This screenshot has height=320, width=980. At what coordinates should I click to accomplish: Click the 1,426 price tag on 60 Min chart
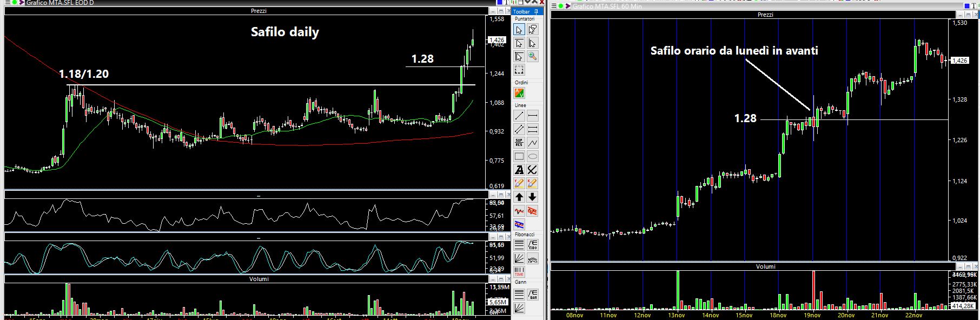[x=961, y=61]
